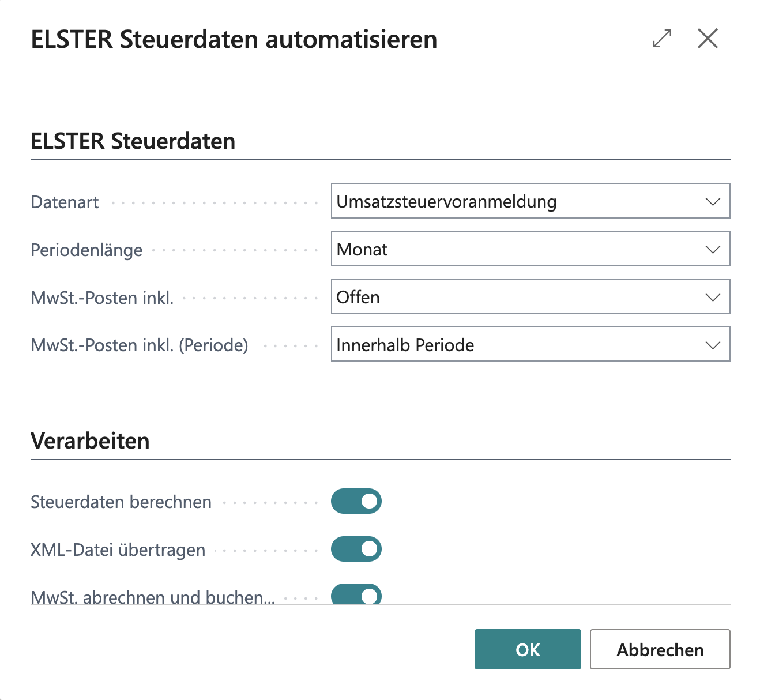Click the Steuerdaten berechnen label
This screenshot has height=700, width=760.
tap(121, 502)
